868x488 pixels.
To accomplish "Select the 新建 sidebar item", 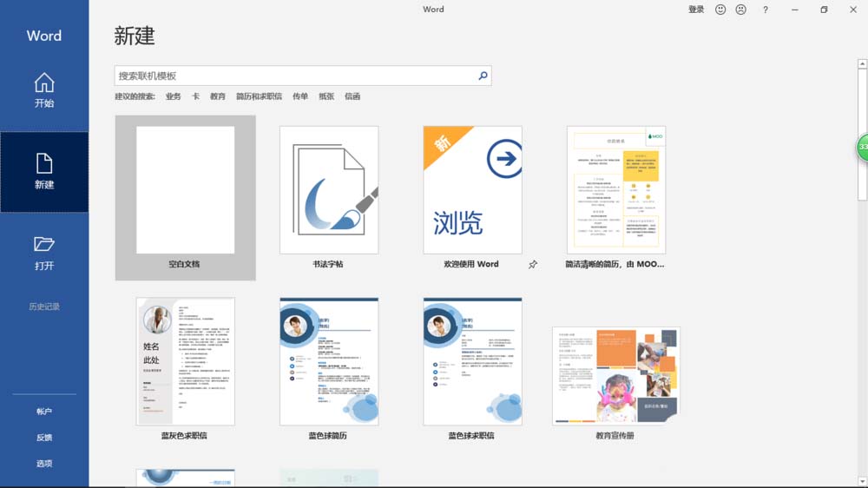I will tap(44, 172).
